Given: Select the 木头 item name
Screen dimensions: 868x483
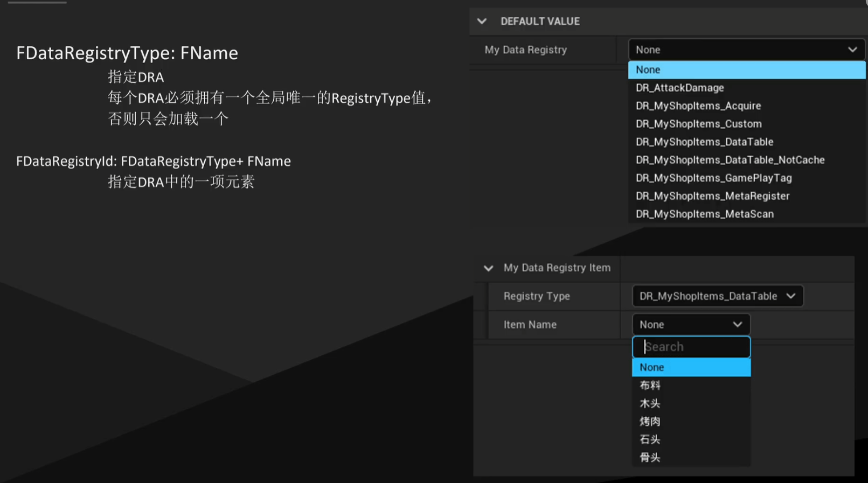Looking at the screenshot, I should coord(650,403).
